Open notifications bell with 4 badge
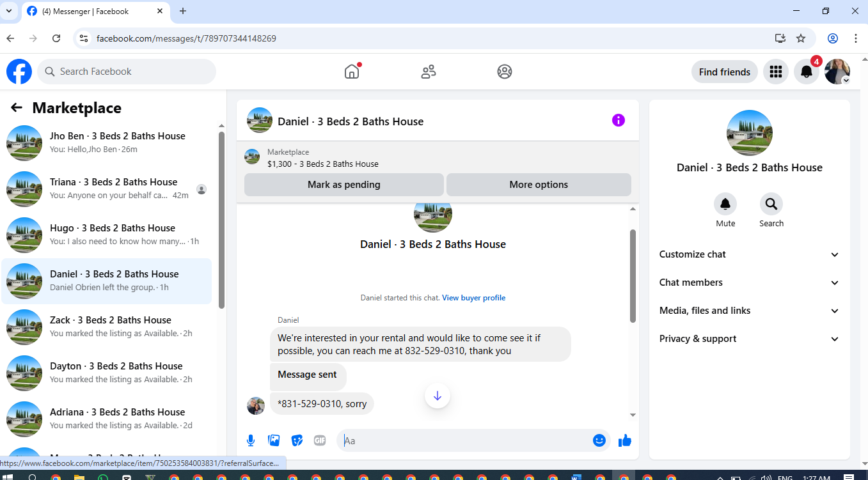Viewport: 868px width, 480px height. click(807, 72)
